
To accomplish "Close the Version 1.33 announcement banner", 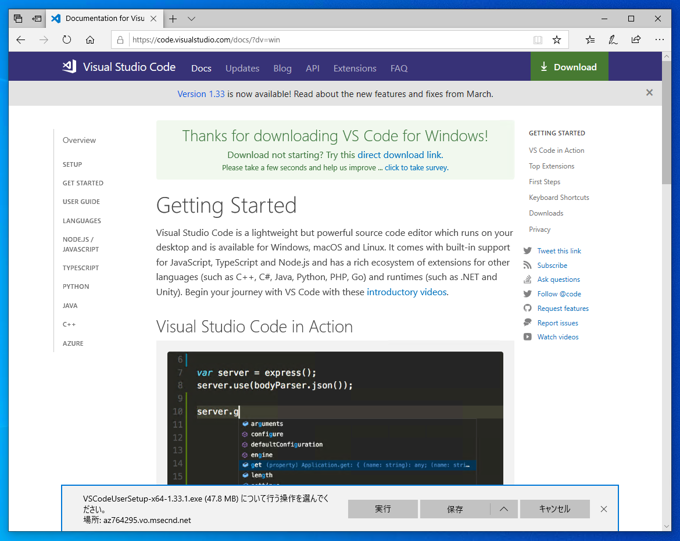I will pos(649,92).
